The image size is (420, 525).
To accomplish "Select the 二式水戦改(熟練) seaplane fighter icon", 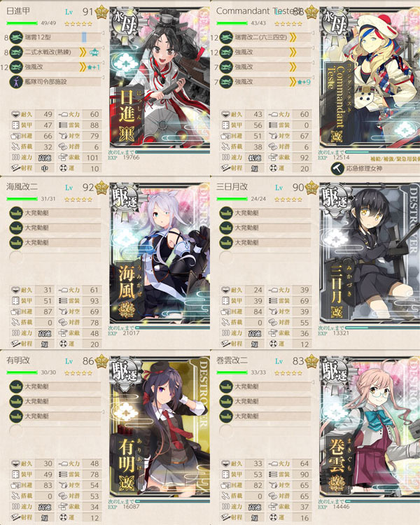I will tap(15, 52).
